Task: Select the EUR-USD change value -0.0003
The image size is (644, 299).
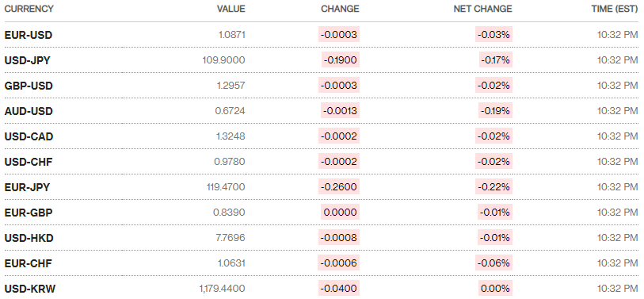Action: click(339, 35)
